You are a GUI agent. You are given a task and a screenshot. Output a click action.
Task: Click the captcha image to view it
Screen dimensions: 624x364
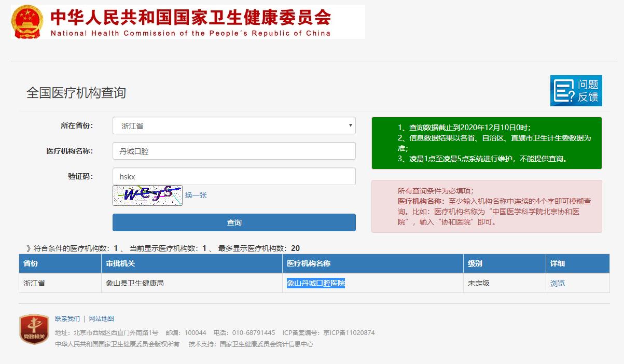click(147, 195)
